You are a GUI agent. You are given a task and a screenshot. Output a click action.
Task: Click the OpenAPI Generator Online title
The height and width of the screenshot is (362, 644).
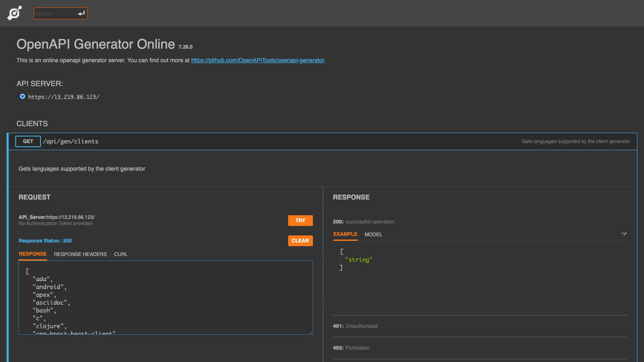point(96,44)
